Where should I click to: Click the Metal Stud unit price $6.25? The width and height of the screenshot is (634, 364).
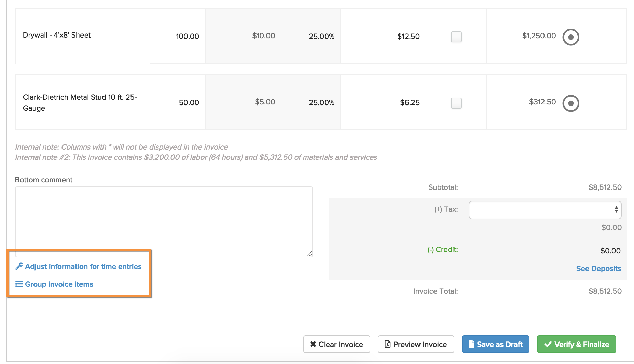pos(410,102)
